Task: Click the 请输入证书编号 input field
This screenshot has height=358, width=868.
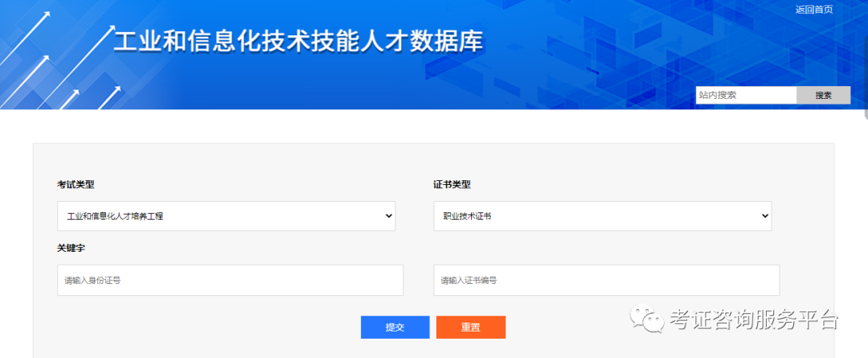Action: point(606,281)
